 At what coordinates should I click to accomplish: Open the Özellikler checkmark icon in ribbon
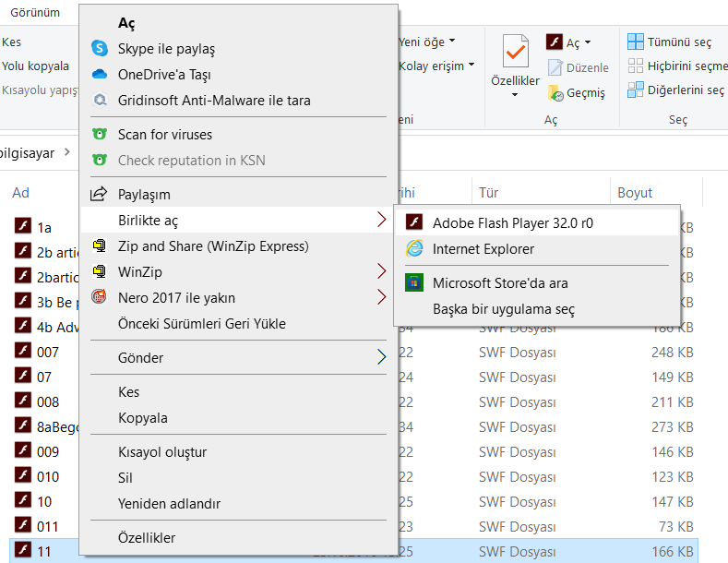(x=515, y=51)
